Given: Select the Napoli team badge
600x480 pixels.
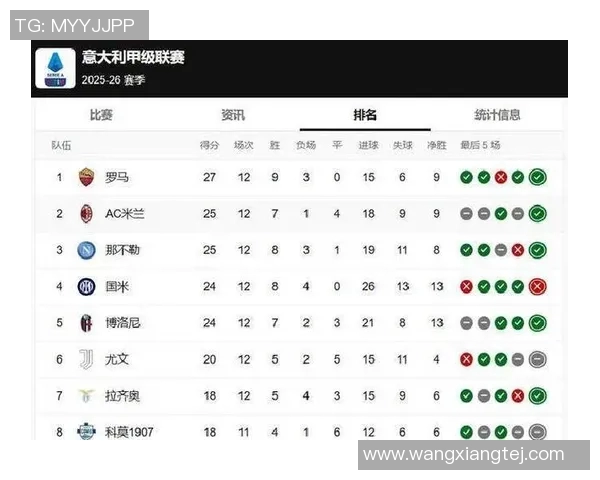Looking at the screenshot, I should tap(86, 250).
